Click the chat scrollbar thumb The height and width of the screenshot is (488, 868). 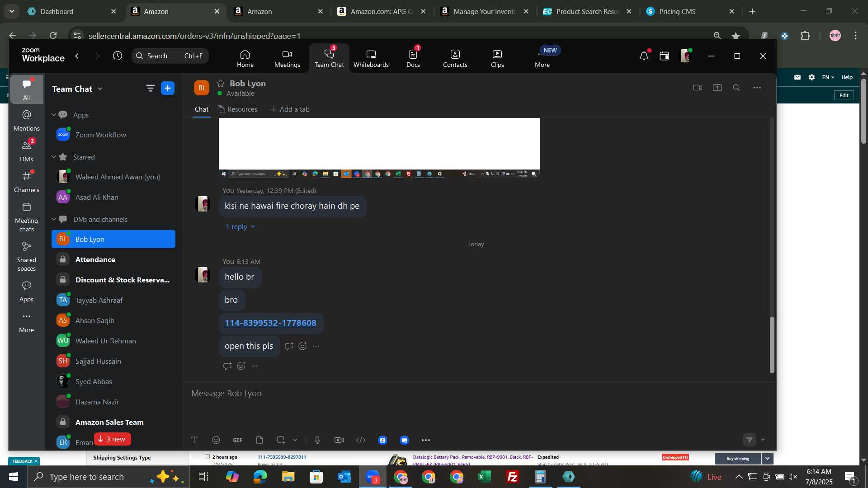point(772,345)
